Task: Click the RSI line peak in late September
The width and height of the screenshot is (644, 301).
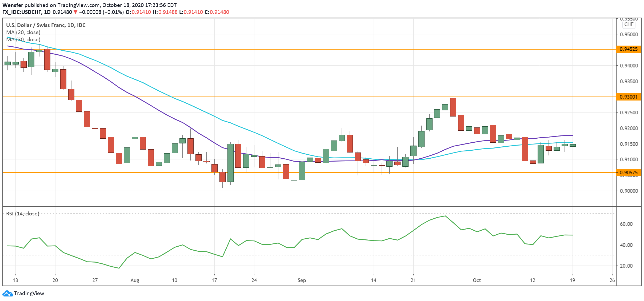Action: [445, 216]
